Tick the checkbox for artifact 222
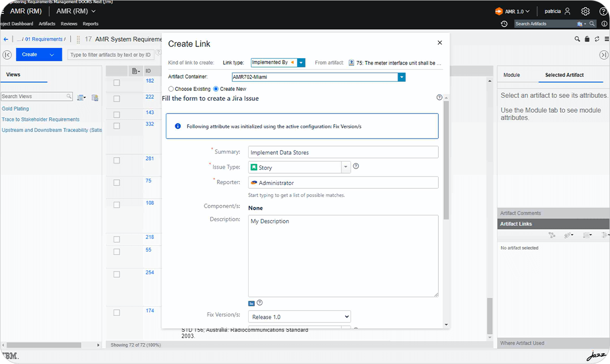610x364 pixels. (117, 99)
